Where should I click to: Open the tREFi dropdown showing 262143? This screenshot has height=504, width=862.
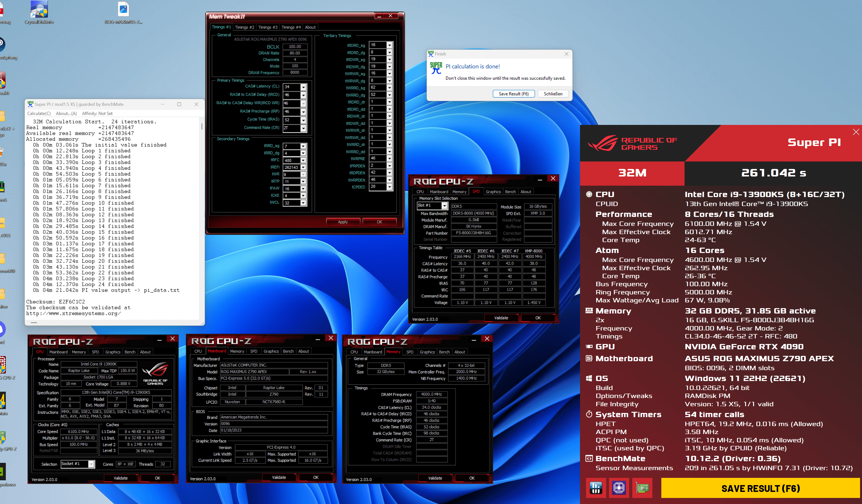(303, 167)
